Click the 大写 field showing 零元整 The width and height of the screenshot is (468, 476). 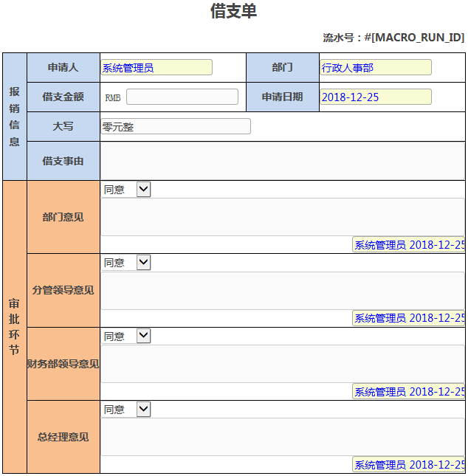(176, 126)
